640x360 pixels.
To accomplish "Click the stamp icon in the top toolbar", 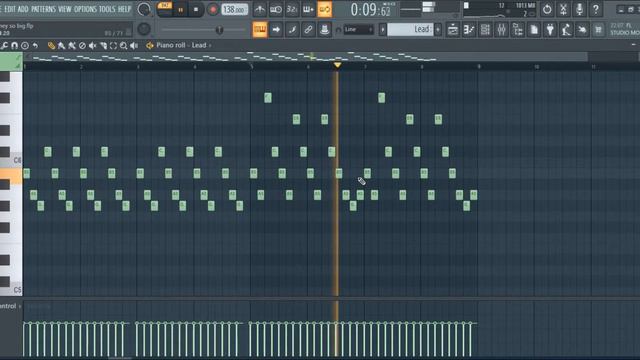I will click(x=324, y=29).
